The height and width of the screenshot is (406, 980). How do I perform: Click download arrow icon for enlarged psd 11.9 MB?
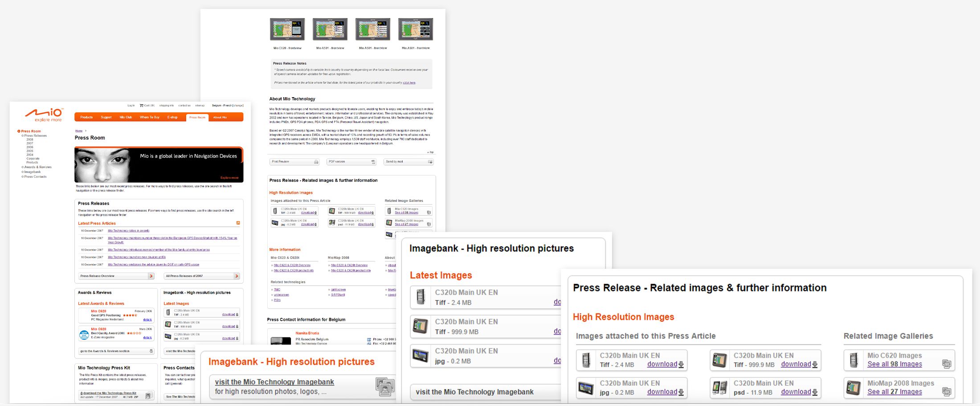(815, 392)
